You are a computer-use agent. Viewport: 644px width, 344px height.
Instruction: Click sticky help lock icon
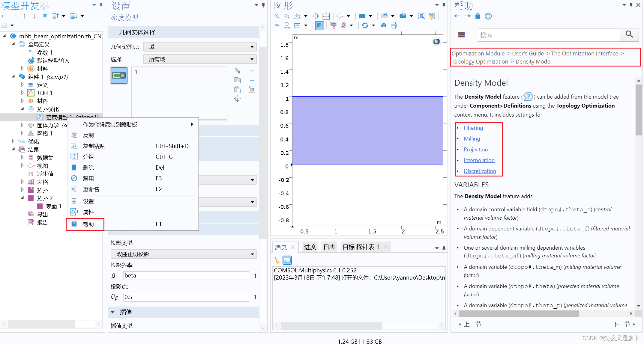[x=478, y=16]
